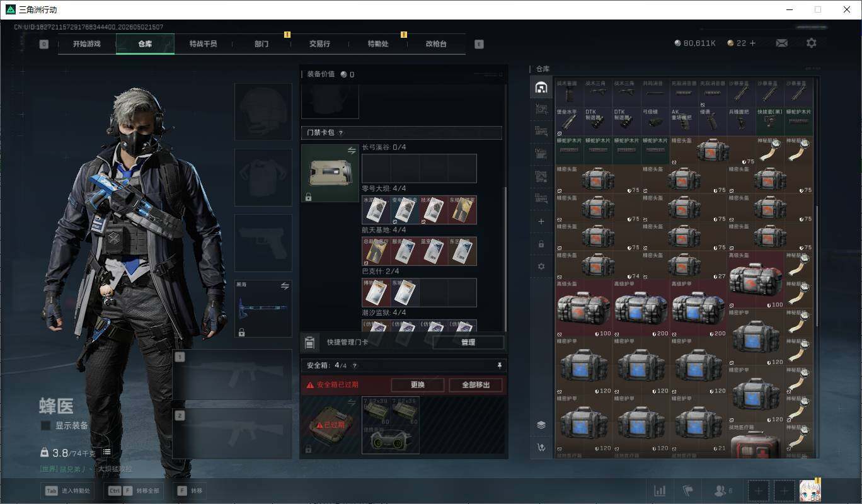Select the 快拔套(黑) item in storage
The width and height of the screenshot is (862, 504).
[770, 122]
